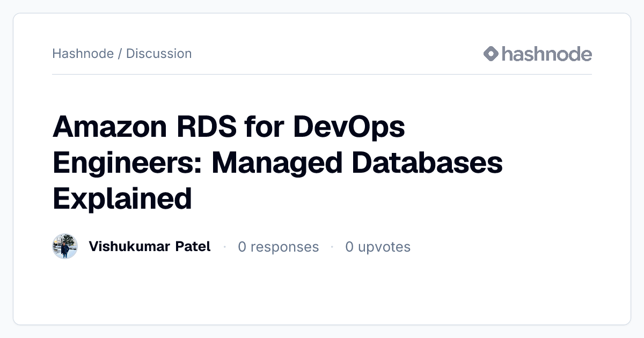The height and width of the screenshot is (338, 644).
Task: Click the word "responses" label
Action: click(x=284, y=247)
